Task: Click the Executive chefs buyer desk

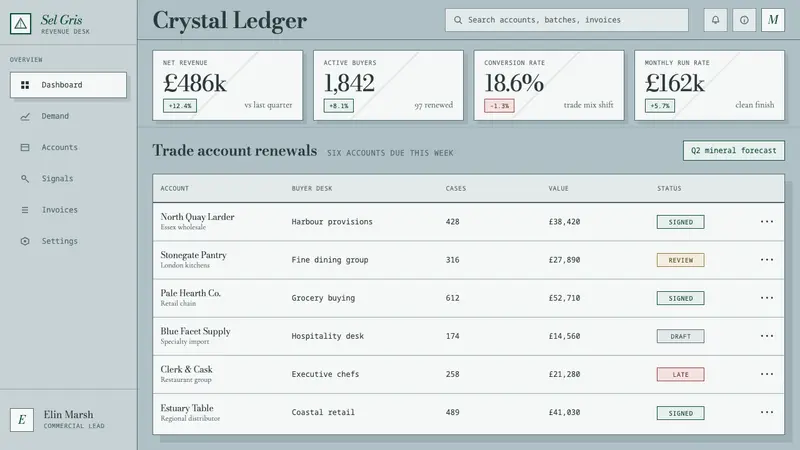Action: point(326,374)
